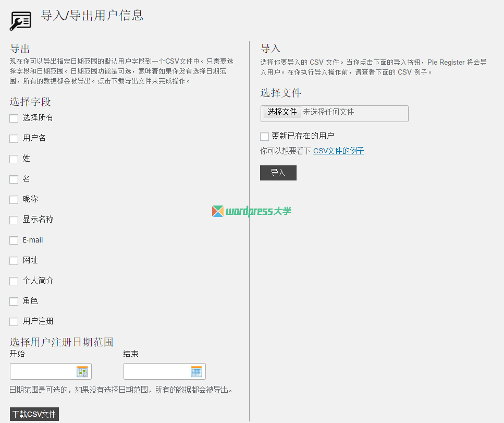
Task: Click the 未选择任何文件 file status text
Action: pos(328,112)
